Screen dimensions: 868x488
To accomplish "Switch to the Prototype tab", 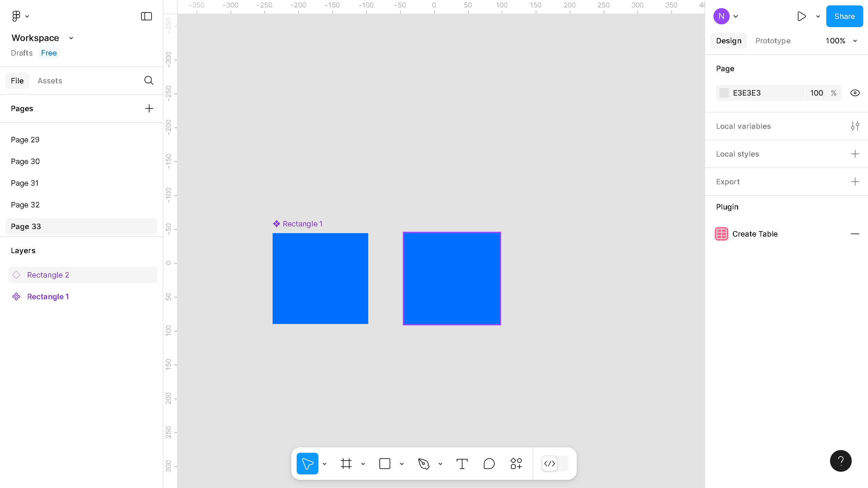I will click(x=773, y=41).
